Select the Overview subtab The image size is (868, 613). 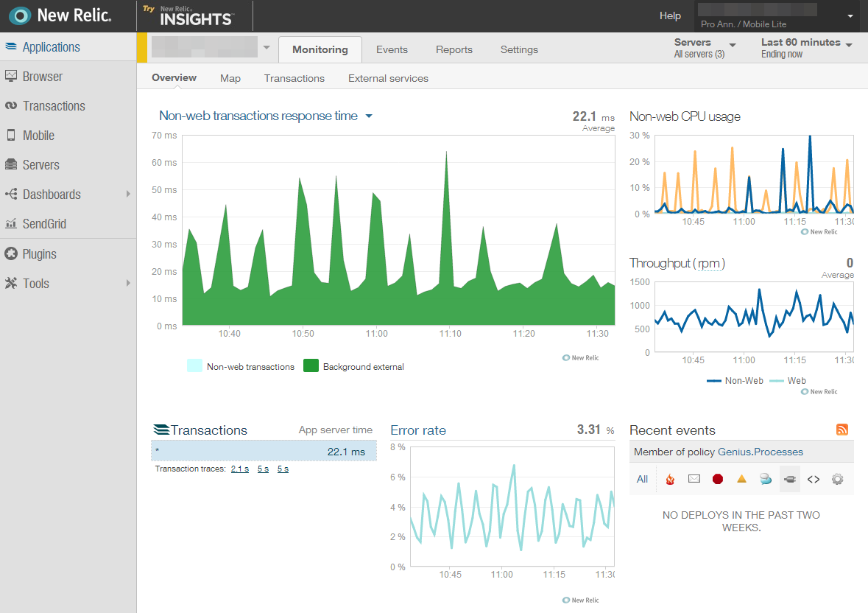(174, 77)
